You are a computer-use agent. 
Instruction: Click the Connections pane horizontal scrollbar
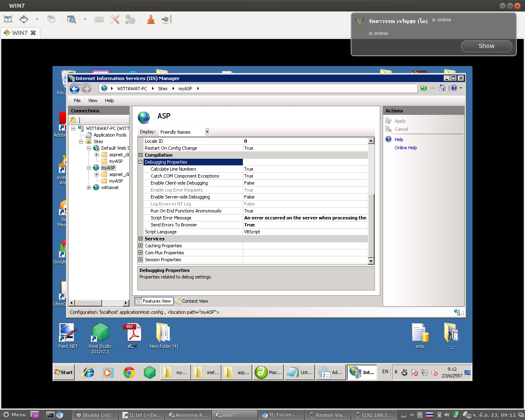[98, 303]
